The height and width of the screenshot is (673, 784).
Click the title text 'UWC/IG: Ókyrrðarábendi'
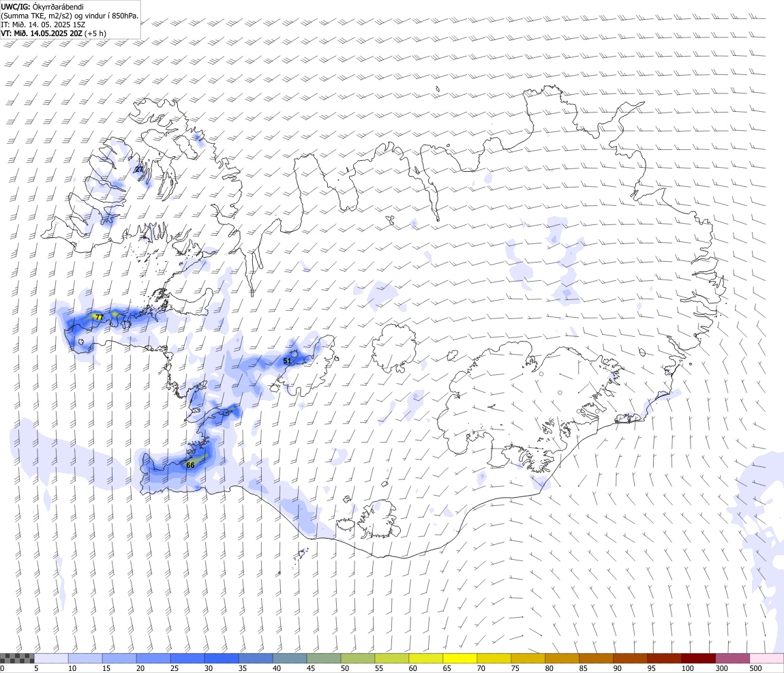coord(42,7)
